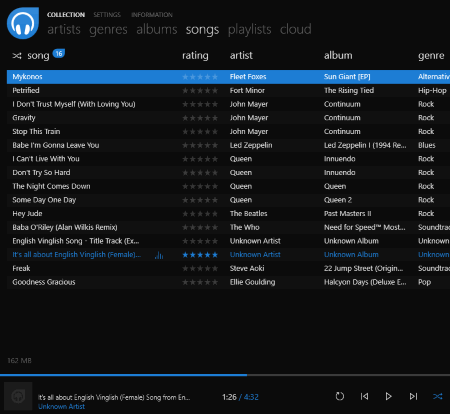Switch to the albums tab
The height and width of the screenshot is (414, 450).
[157, 29]
